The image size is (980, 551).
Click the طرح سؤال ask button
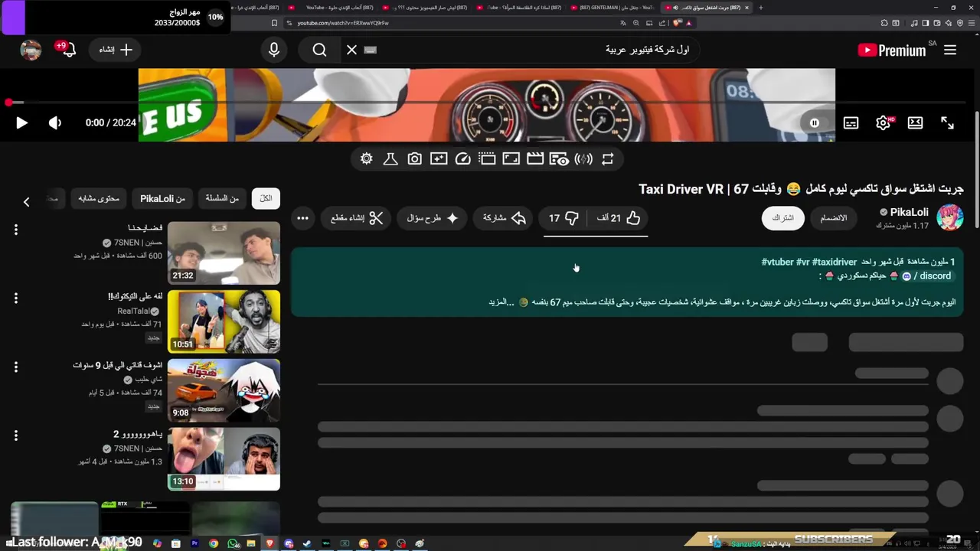432,218
